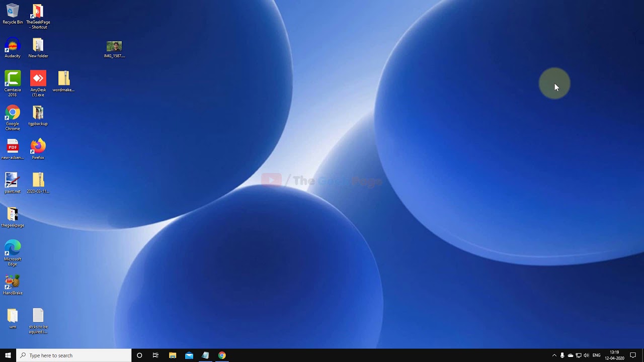Open Task View on the taskbar
Viewport: 644px width, 362px height.
tap(155, 355)
